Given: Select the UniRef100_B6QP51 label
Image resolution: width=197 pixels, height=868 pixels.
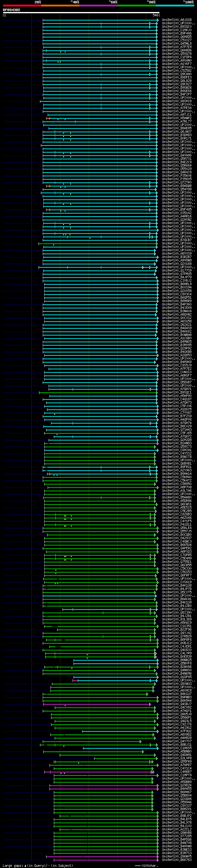Looking at the screenshot, I should 177,297.
